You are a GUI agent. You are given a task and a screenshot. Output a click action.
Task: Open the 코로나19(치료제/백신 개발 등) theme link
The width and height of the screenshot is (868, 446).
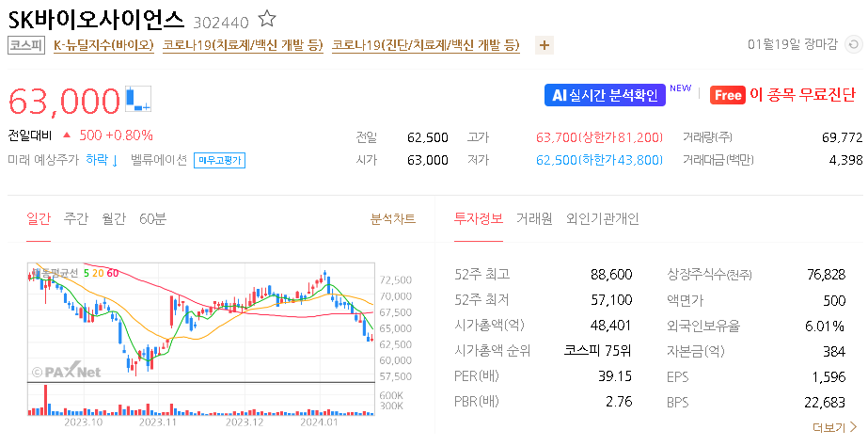tap(243, 45)
